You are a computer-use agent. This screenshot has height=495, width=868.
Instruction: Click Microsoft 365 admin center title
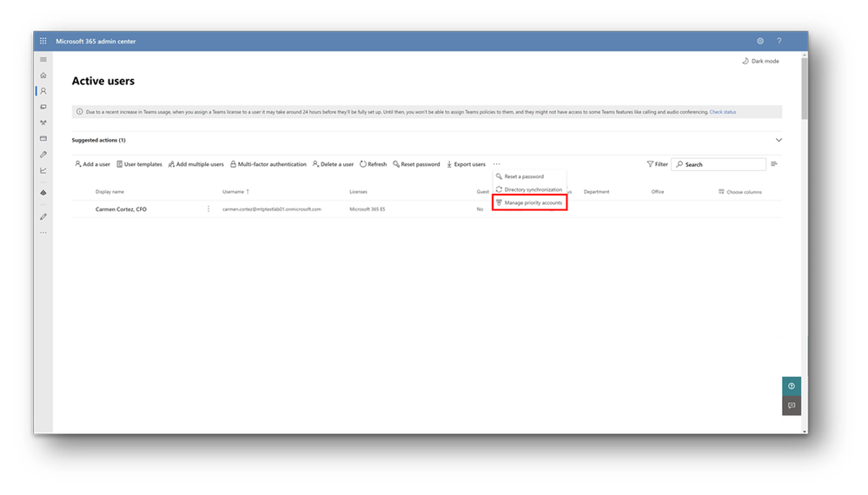pos(96,42)
